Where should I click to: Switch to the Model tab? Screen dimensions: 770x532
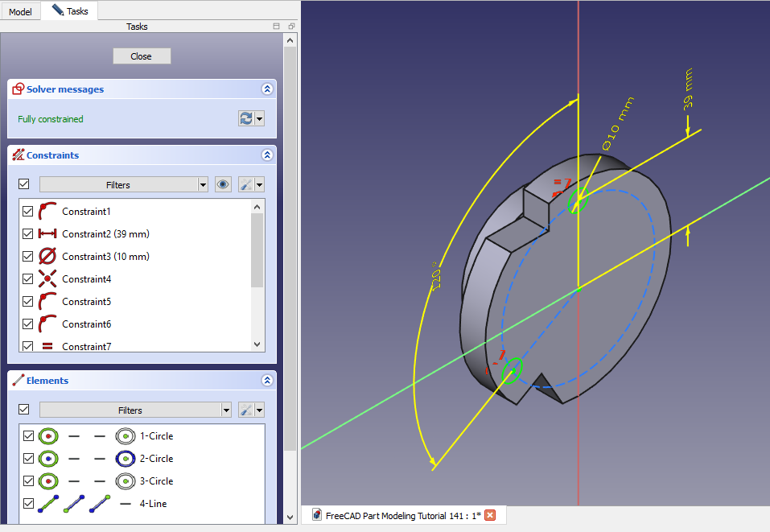[x=20, y=12]
